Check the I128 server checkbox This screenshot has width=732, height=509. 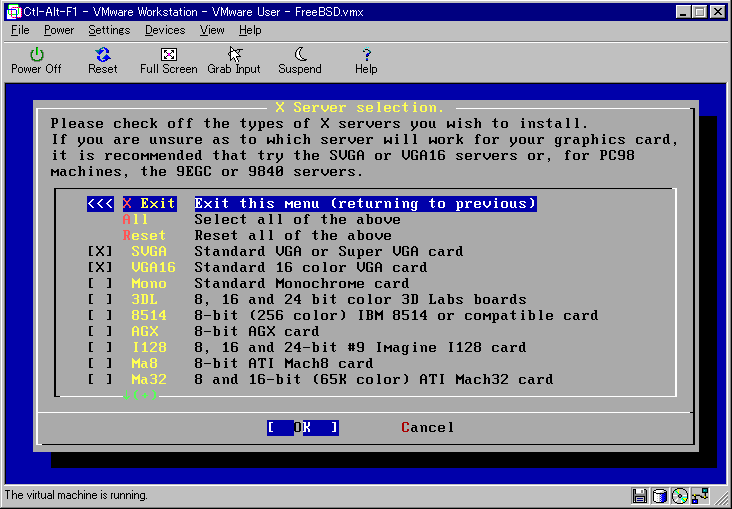[x=100, y=347]
